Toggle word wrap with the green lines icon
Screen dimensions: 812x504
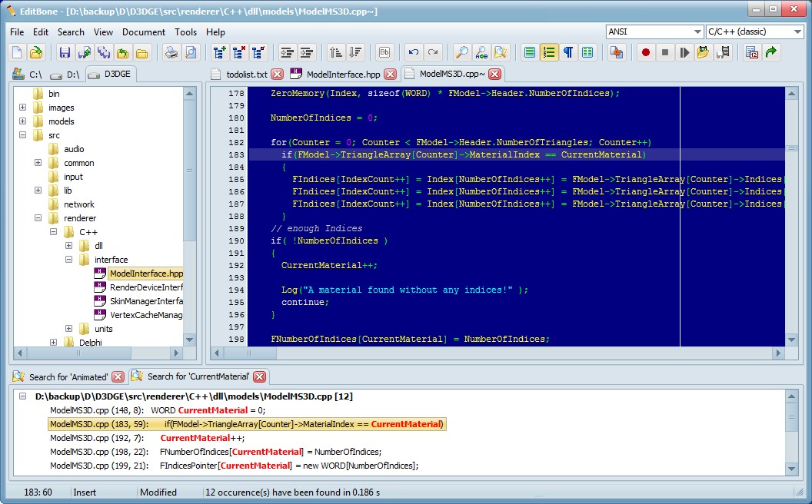click(x=529, y=52)
